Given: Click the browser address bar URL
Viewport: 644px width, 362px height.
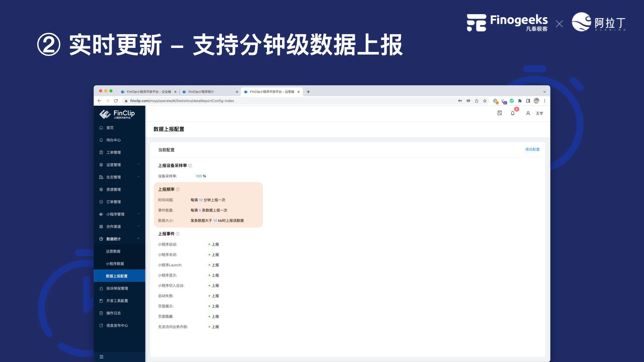Looking at the screenshot, I should point(182,101).
